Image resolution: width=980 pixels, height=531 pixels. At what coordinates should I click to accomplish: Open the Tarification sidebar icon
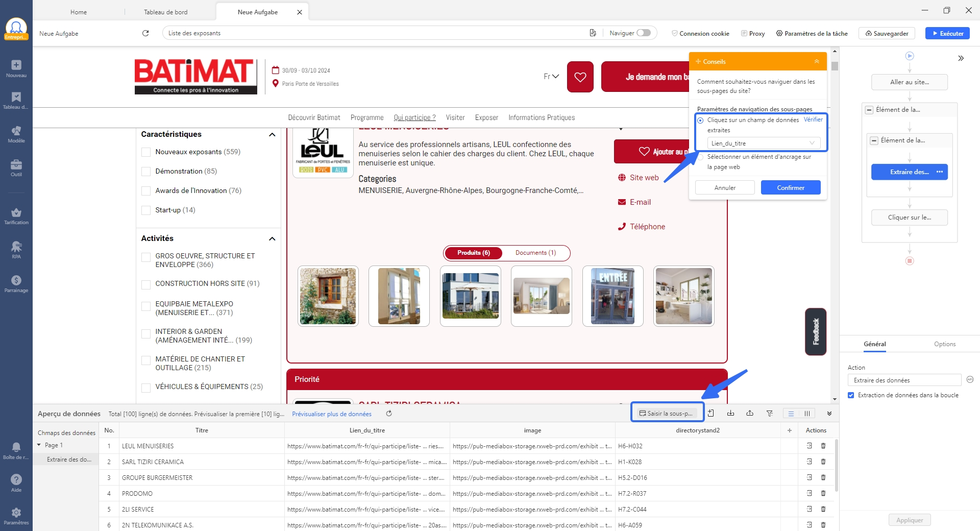coord(16,216)
